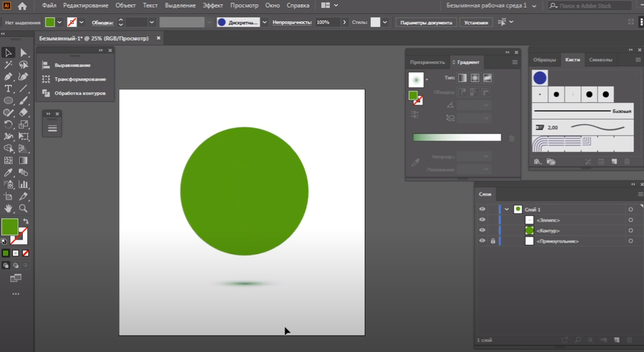644x352 pixels.
Task: Open the Эффект menu
Action: click(213, 5)
